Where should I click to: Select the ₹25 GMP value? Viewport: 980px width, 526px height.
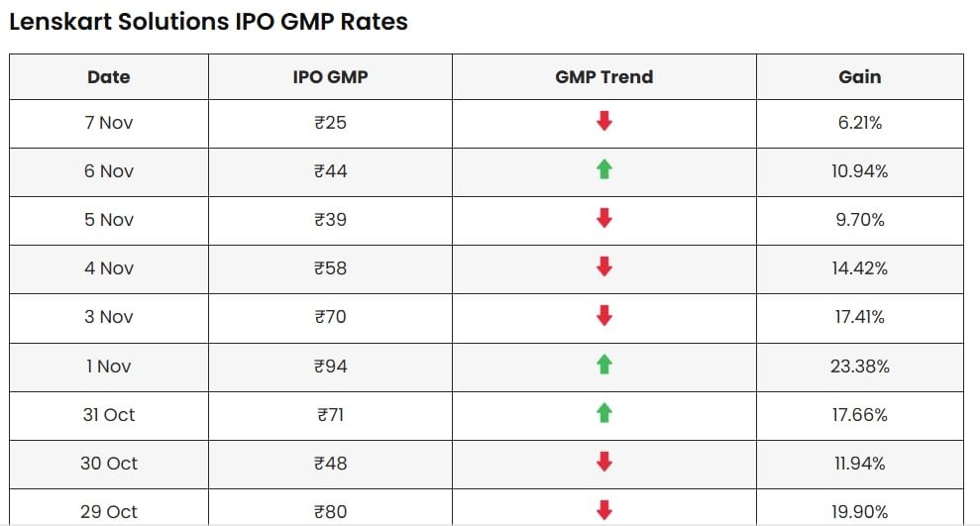[330, 123]
